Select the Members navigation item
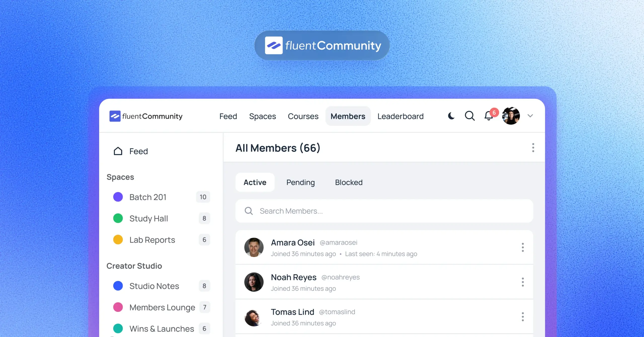The height and width of the screenshot is (337, 644). (348, 116)
